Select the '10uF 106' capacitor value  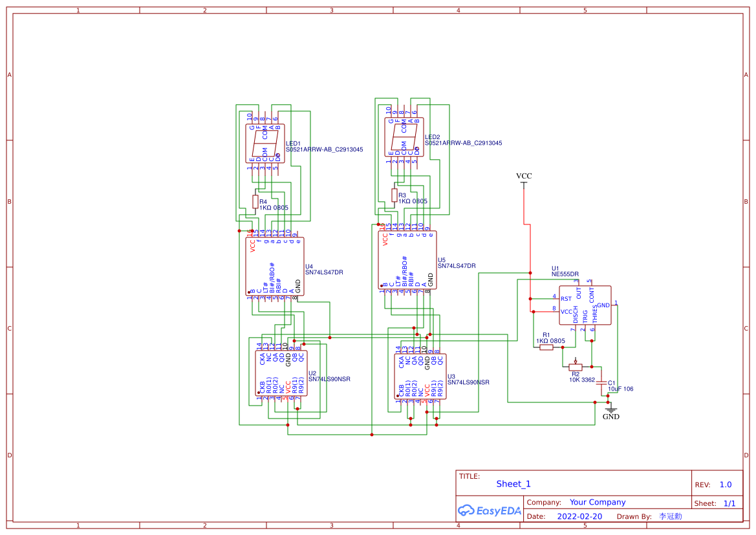(x=621, y=389)
